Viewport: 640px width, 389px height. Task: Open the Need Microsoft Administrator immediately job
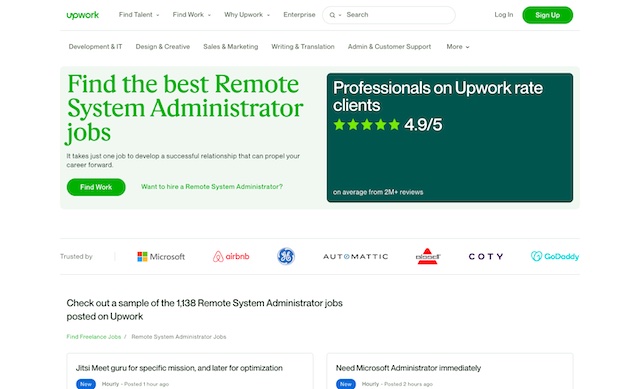point(408,368)
